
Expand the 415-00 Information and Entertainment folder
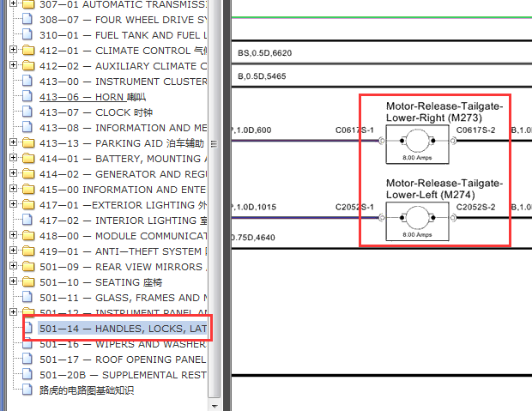(x=13, y=189)
